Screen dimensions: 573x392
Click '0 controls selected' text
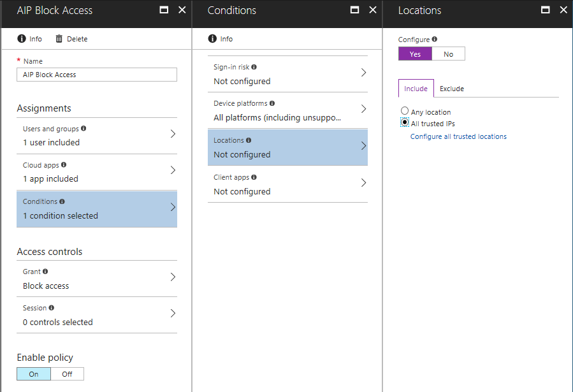pyautogui.click(x=58, y=323)
